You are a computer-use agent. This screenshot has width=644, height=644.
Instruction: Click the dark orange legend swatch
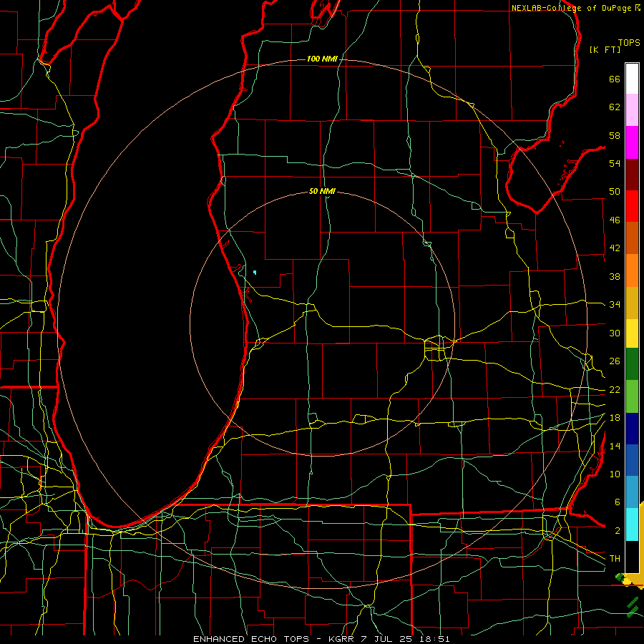632,238
